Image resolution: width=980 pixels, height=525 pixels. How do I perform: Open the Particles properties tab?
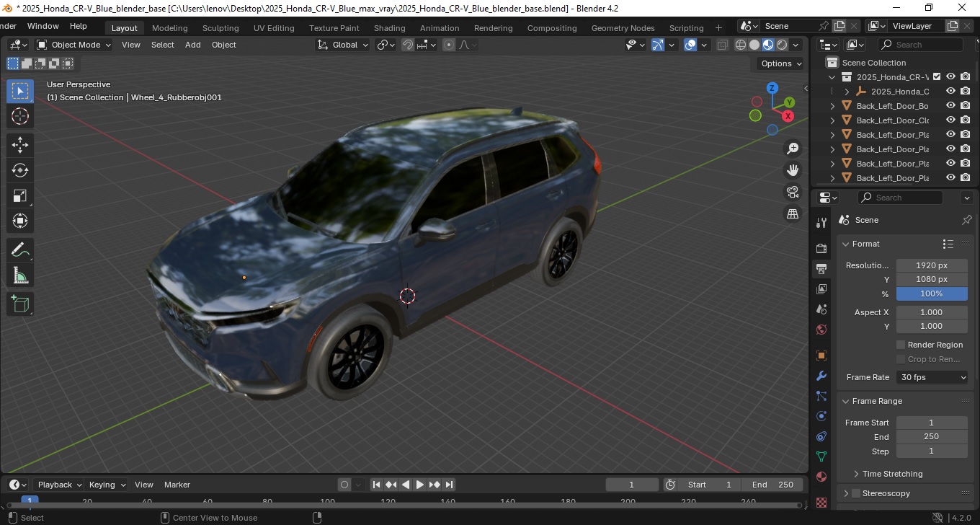coord(821,396)
